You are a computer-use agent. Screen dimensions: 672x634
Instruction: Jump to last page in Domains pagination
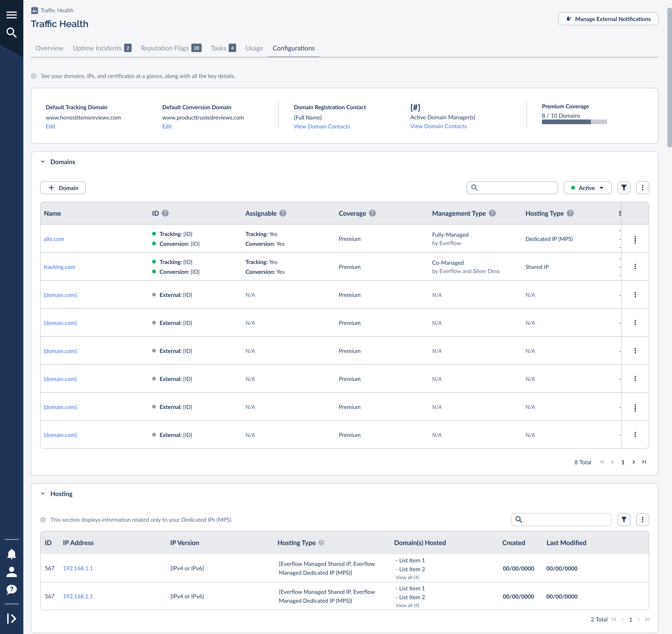644,462
